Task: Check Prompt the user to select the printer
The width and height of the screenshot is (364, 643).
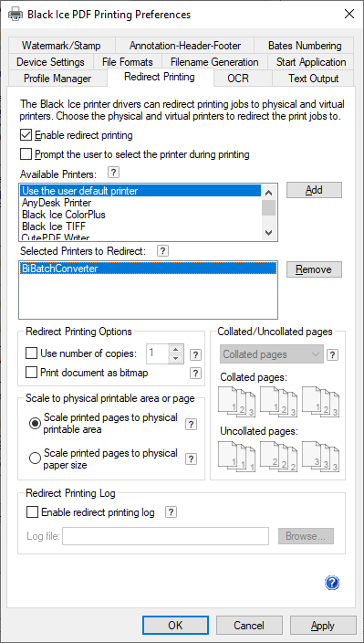Action: point(26,154)
